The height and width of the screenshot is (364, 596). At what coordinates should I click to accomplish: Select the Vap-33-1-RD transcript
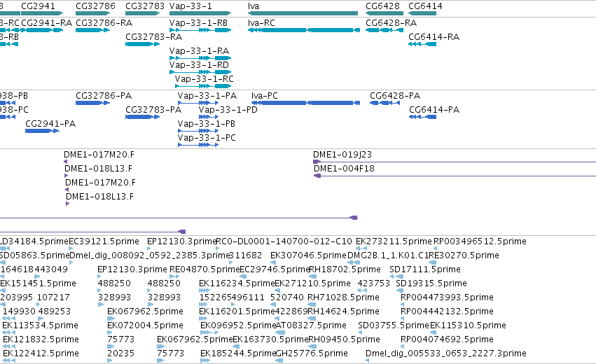tap(200, 72)
